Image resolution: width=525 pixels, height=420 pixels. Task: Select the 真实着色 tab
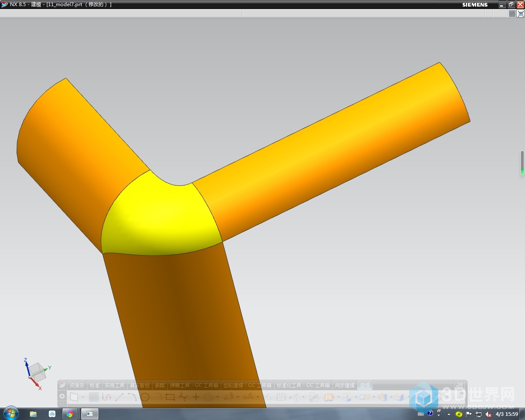pyautogui.click(x=139, y=385)
